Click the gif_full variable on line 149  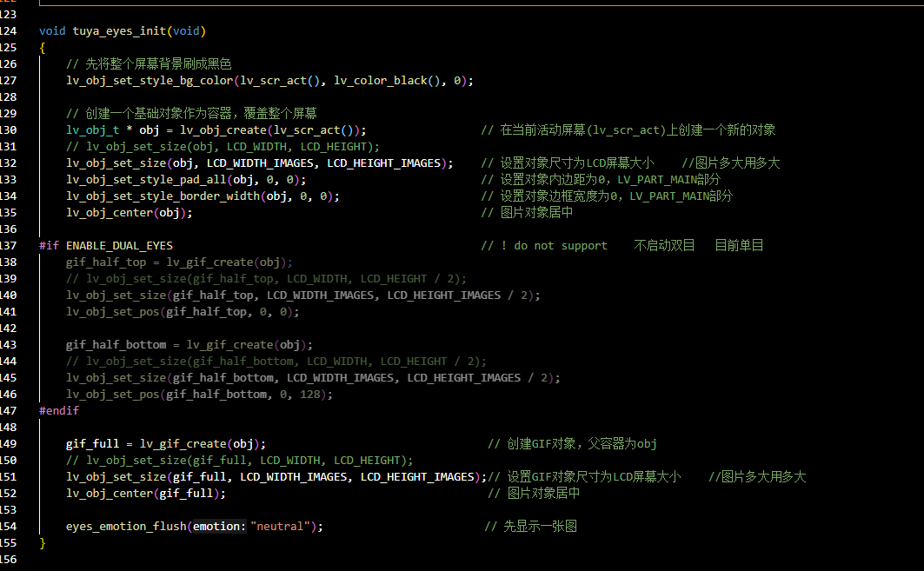click(92, 444)
